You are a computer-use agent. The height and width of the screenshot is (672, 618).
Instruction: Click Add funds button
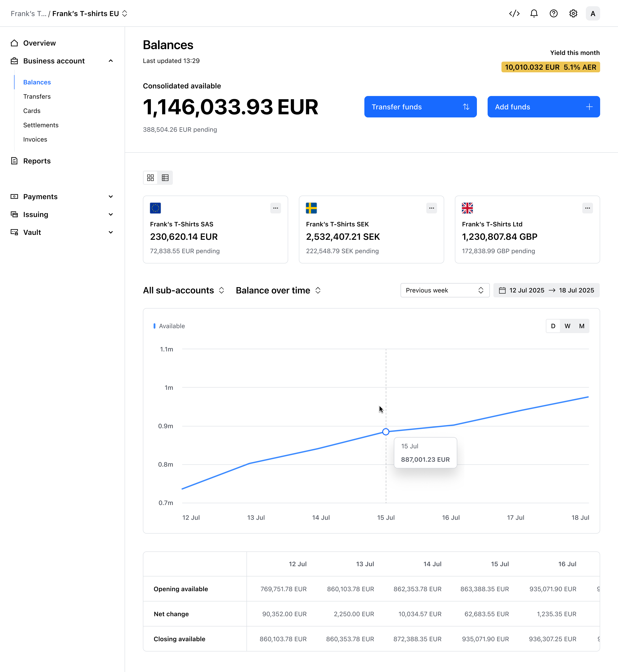pos(543,107)
